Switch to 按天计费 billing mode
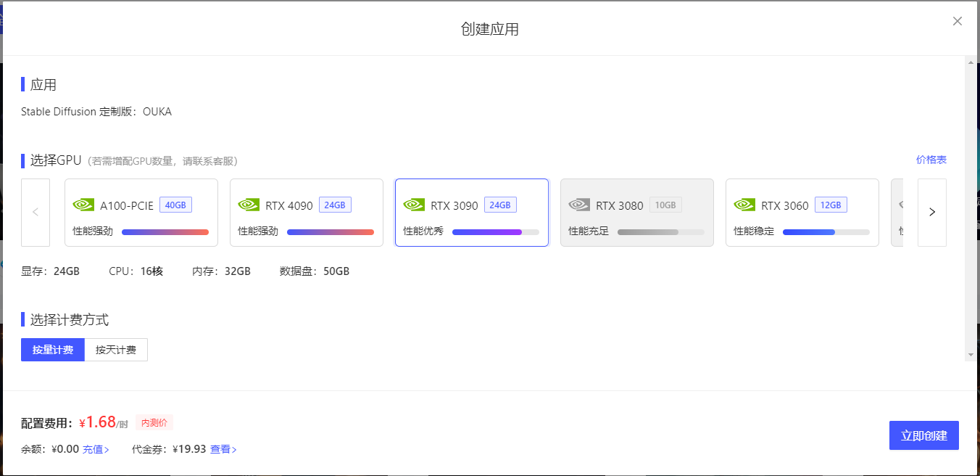Image resolution: width=980 pixels, height=476 pixels. [116, 350]
